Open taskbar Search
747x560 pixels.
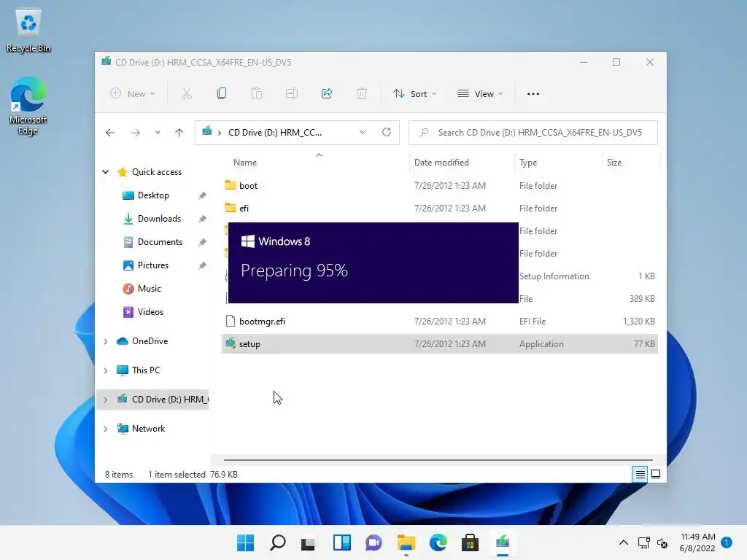[x=278, y=542]
